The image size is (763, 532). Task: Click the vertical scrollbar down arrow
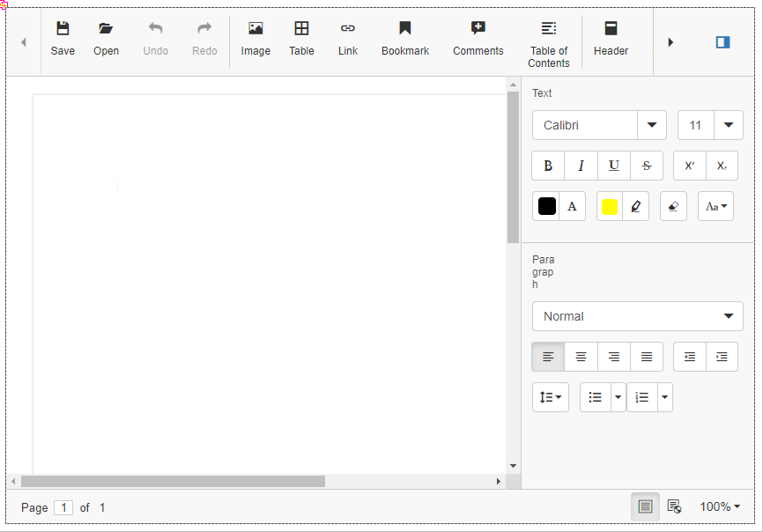coord(513,466)
